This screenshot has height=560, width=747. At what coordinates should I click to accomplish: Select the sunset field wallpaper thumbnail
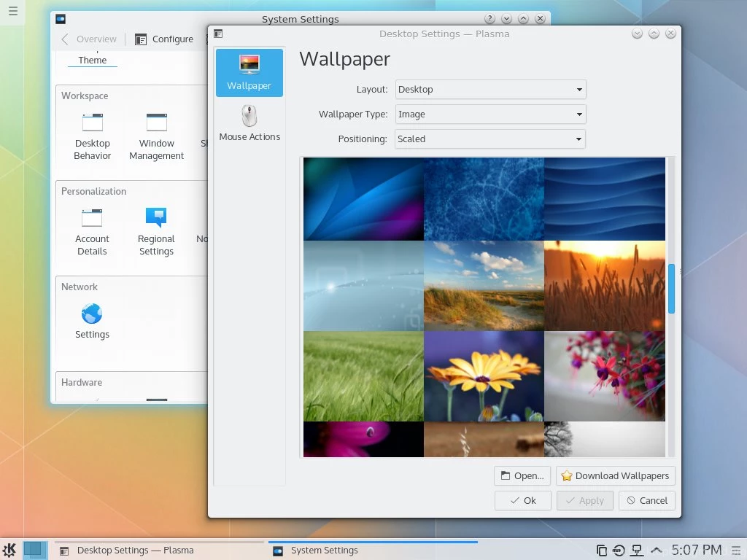pos(605,285)
